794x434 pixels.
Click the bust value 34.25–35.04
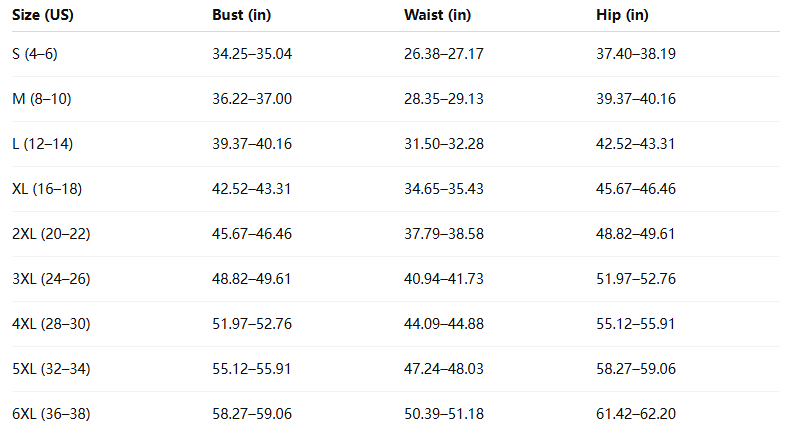click(252, 54)
